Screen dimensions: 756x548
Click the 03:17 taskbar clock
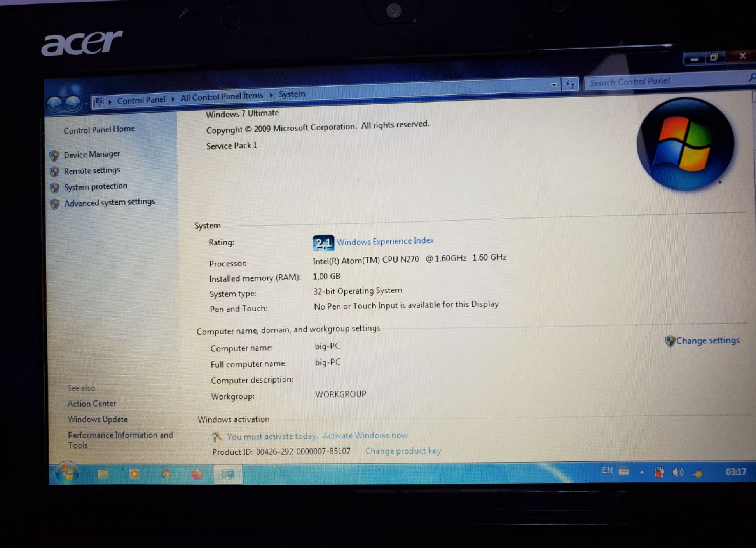tap(736, 472)
